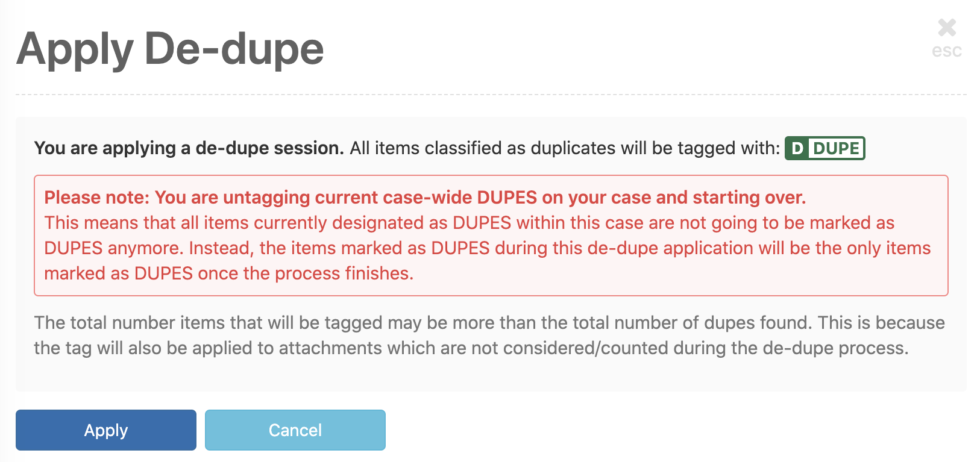980x462 pixels.
Task: Click the Apply button to confirm de-dupe
Action: tap(105, 429)
